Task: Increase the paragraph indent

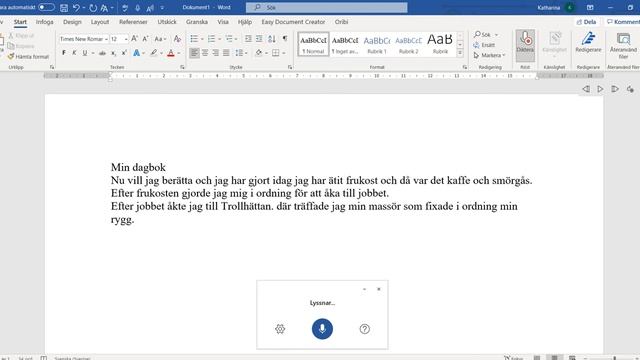Action: pyautogui.click(x=259, y=39)
